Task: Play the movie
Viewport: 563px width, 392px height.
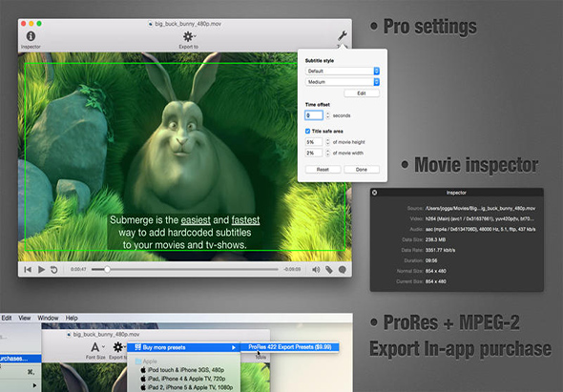Action: click(41, 270)
